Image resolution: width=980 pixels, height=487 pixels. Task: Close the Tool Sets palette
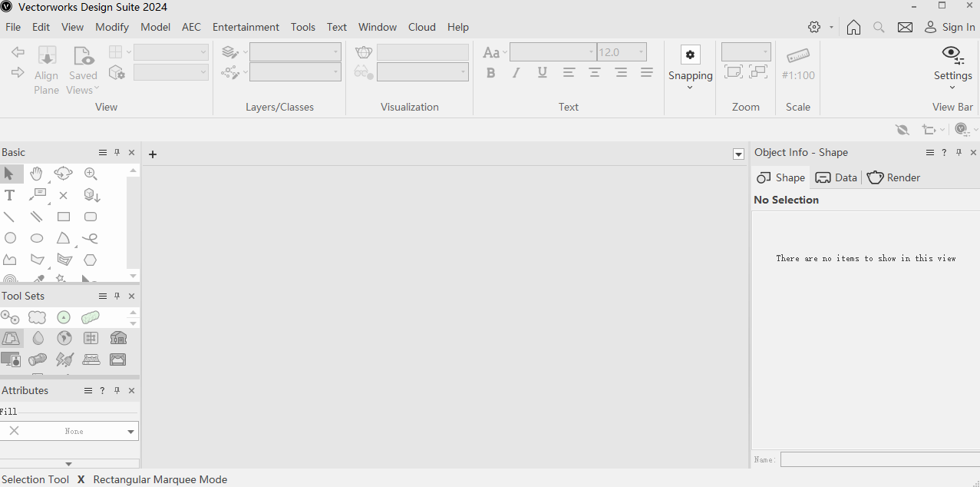[131, 297]
